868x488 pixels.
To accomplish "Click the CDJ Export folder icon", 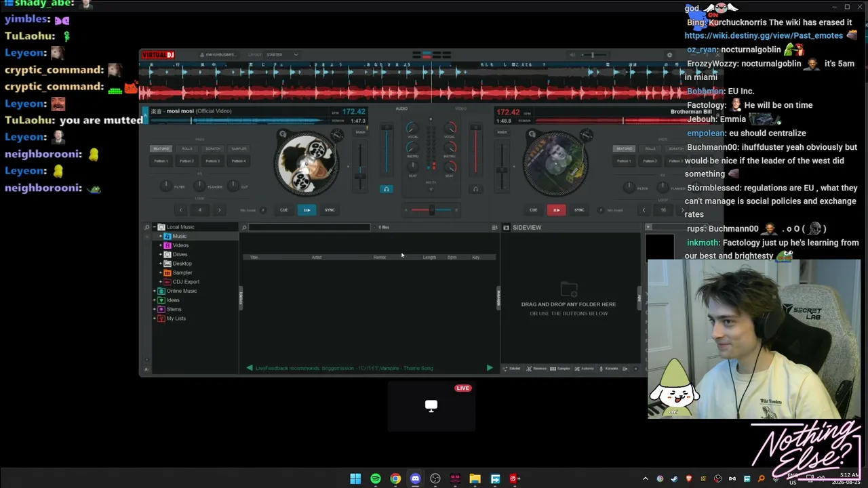I will coord(167,282).
